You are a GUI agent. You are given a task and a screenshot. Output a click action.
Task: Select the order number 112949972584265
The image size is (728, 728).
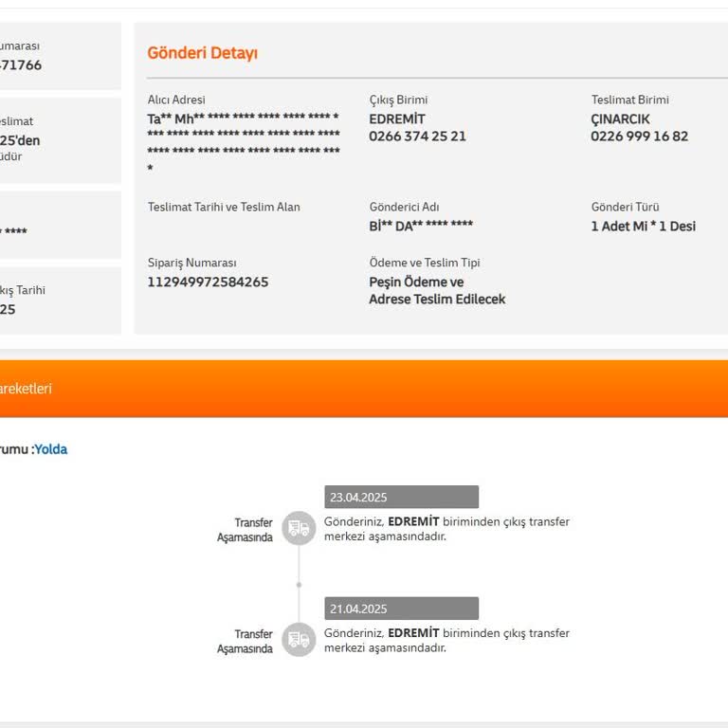[x=208, y=282]
